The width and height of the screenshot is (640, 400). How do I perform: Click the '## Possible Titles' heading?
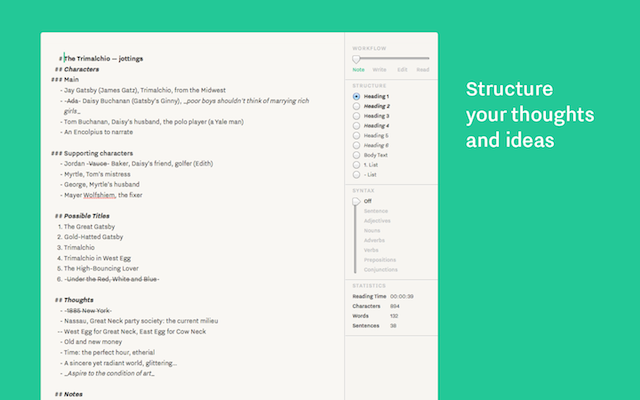pos(82,216)
